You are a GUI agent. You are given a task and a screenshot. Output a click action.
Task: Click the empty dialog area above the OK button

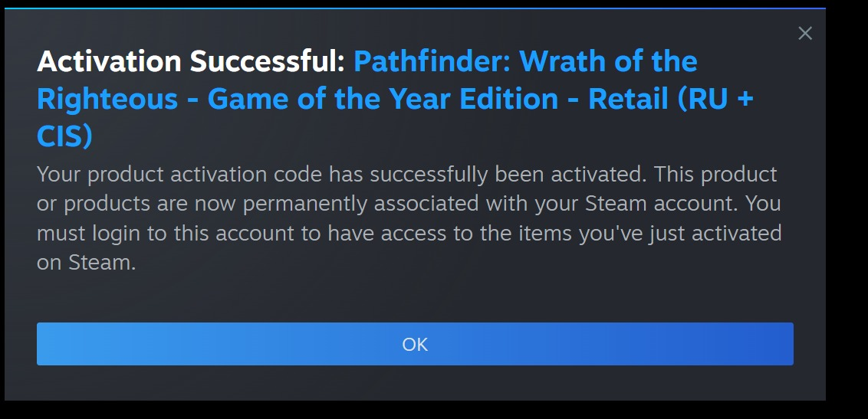tap(415, 299)
